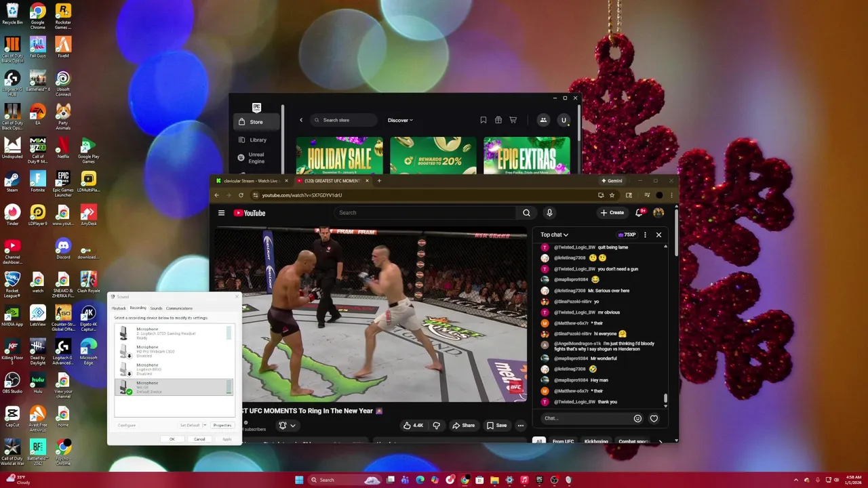Save the video to a playlist
868x488 pixels.
point(496,426)
